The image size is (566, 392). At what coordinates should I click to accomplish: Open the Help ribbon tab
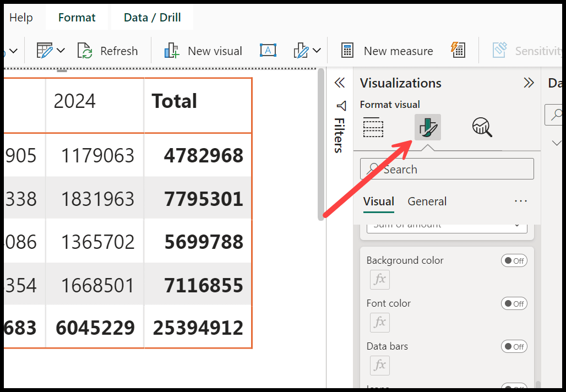[x=21, y=17]
